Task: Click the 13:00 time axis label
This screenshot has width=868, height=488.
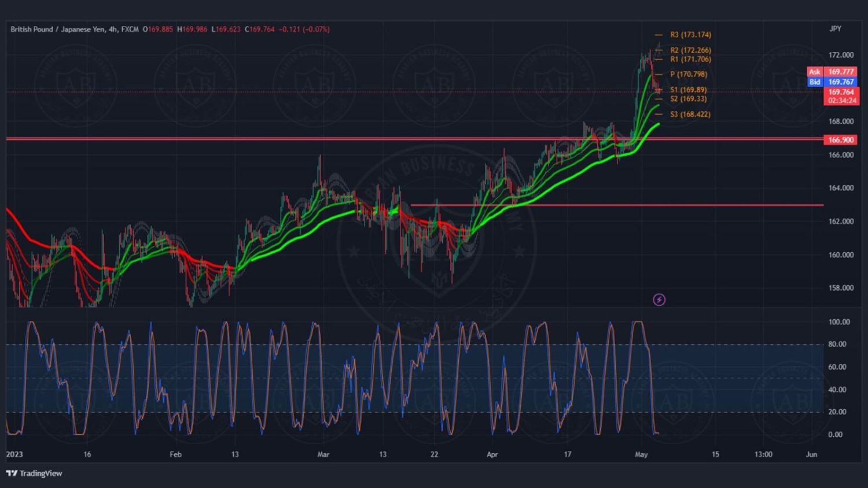Action: [x=763, y=454]
